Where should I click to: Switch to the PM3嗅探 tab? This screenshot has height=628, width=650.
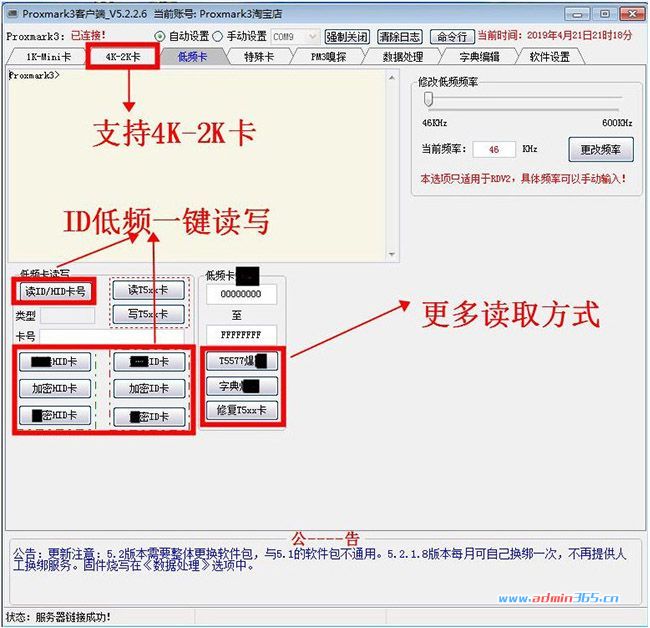(329, 57)
